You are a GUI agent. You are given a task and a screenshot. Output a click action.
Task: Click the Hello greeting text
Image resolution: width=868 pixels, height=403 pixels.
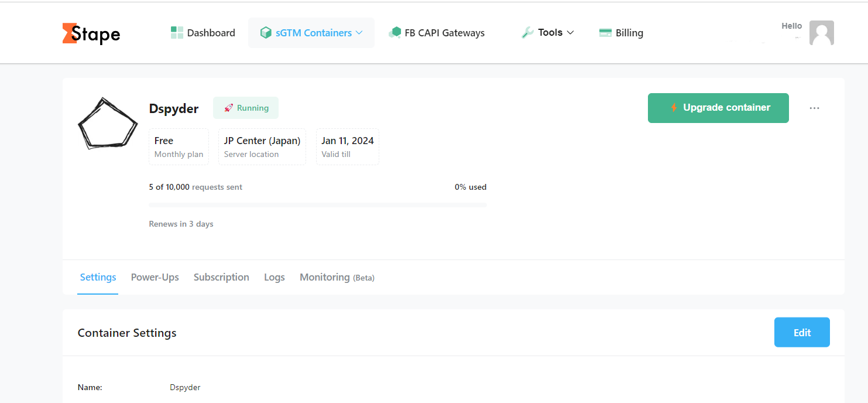point(792,26)
